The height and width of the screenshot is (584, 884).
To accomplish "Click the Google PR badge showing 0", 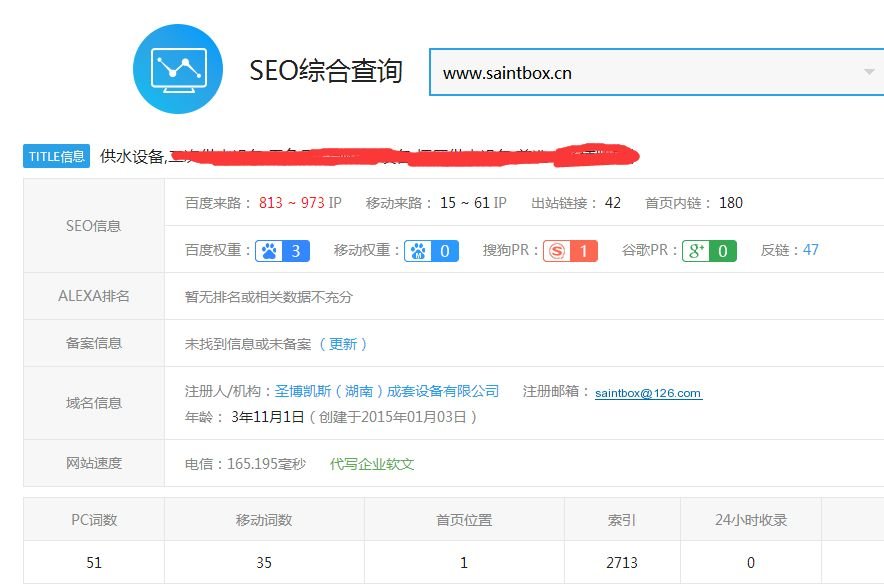I will point(709,250).
